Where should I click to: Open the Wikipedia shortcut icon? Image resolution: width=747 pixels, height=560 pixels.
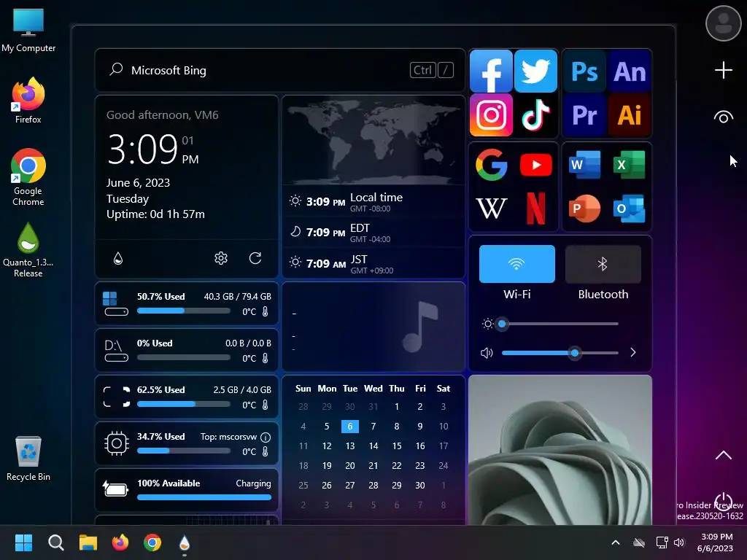tap(491, 208)
